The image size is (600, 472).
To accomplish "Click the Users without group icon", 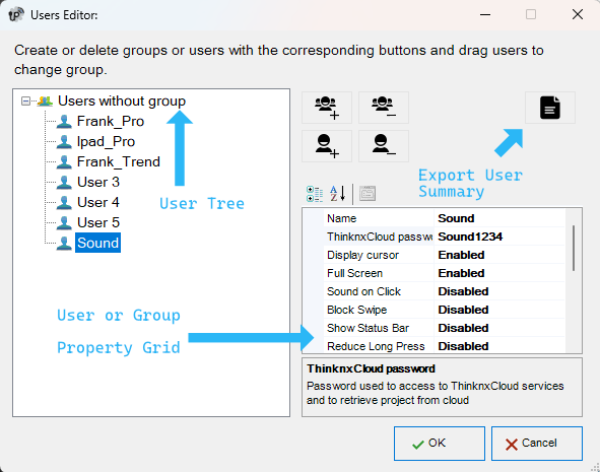I will 45,101.
